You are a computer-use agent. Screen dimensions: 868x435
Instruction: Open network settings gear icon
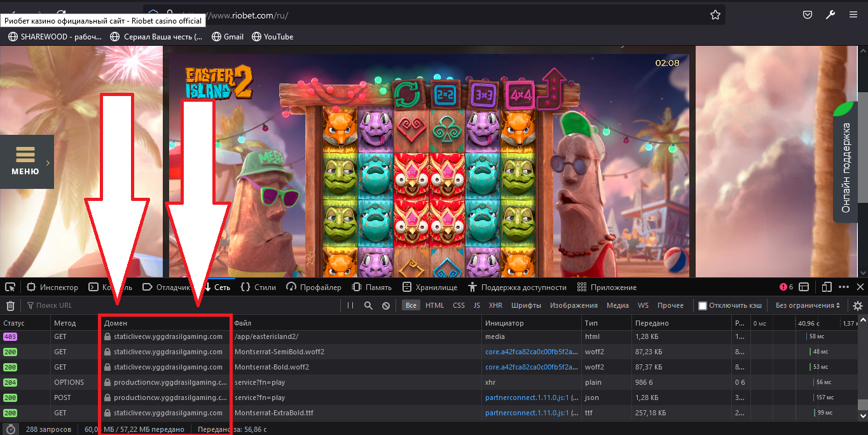point(858,305)
